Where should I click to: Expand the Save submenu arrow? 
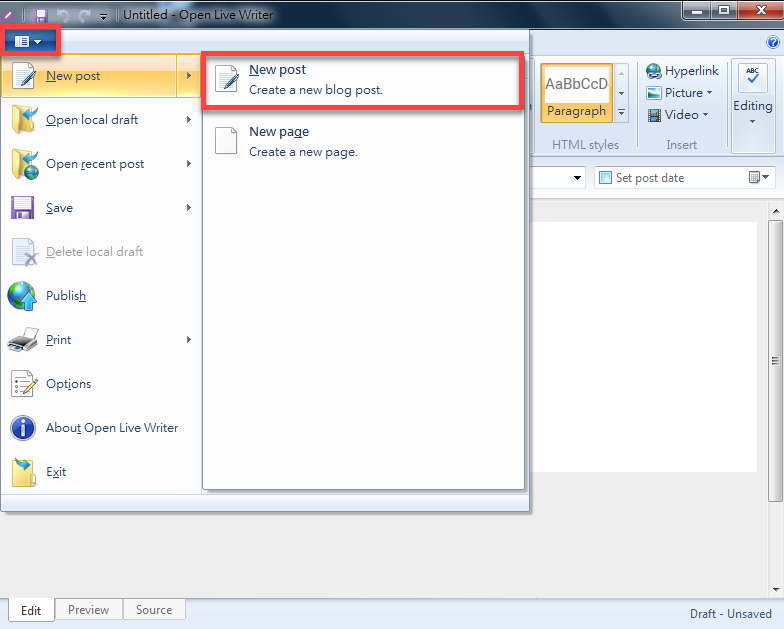[x=188, y=208]
